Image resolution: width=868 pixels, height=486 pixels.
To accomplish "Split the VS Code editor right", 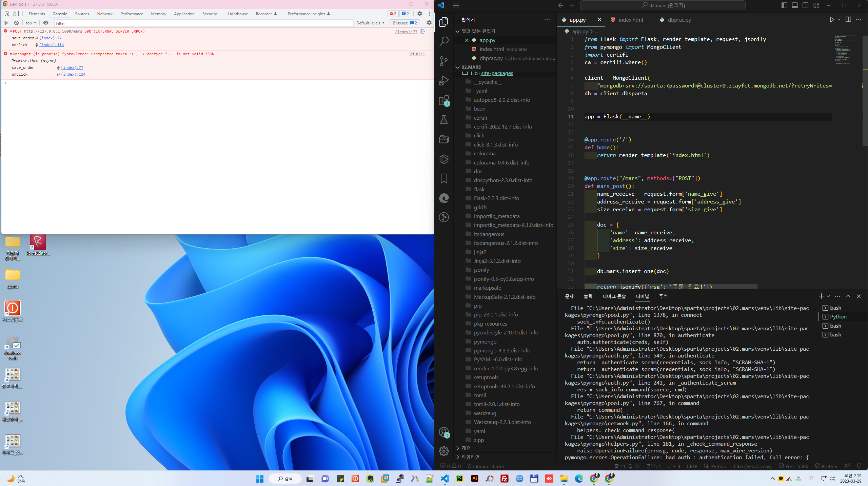I will 848,20.
